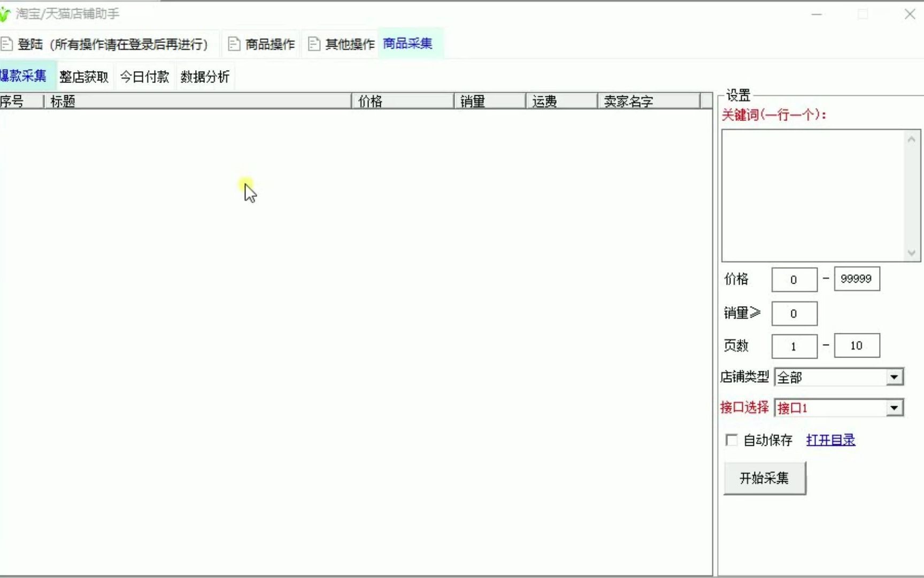Screen dimensions: 924x578
Task: Switch to the 商品操作 tab
Action: click(261, 44)
